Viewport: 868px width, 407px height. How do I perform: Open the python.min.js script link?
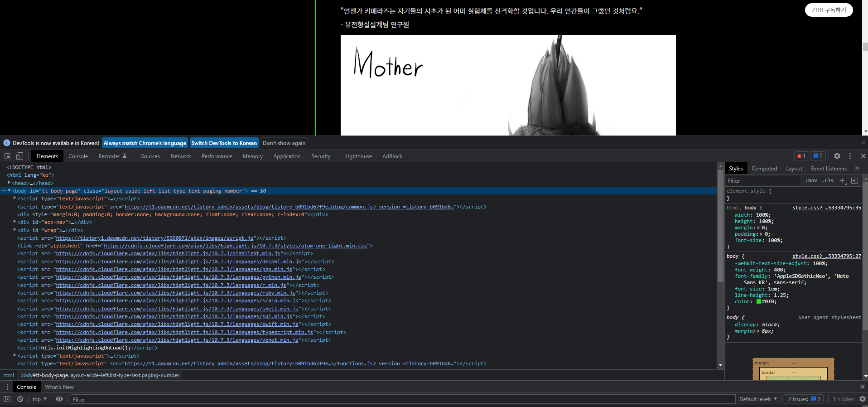click(x=178, y=277)
